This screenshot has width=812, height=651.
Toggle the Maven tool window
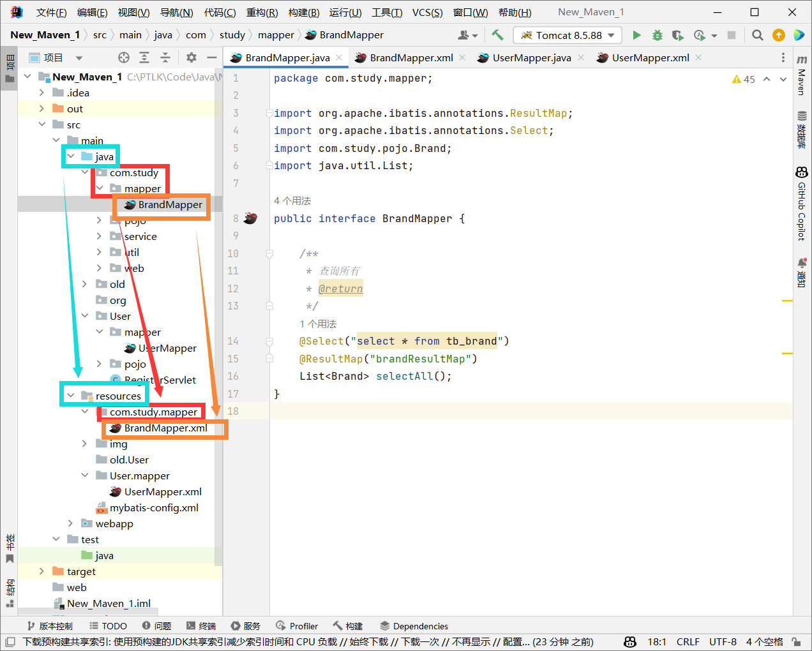click(802, 75)
